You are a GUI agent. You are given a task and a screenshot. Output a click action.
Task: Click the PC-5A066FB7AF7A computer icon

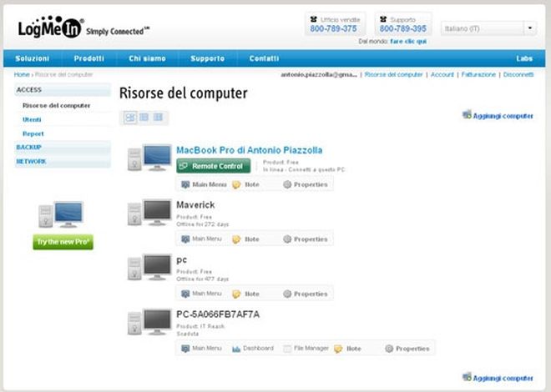[x=149, y=322]
